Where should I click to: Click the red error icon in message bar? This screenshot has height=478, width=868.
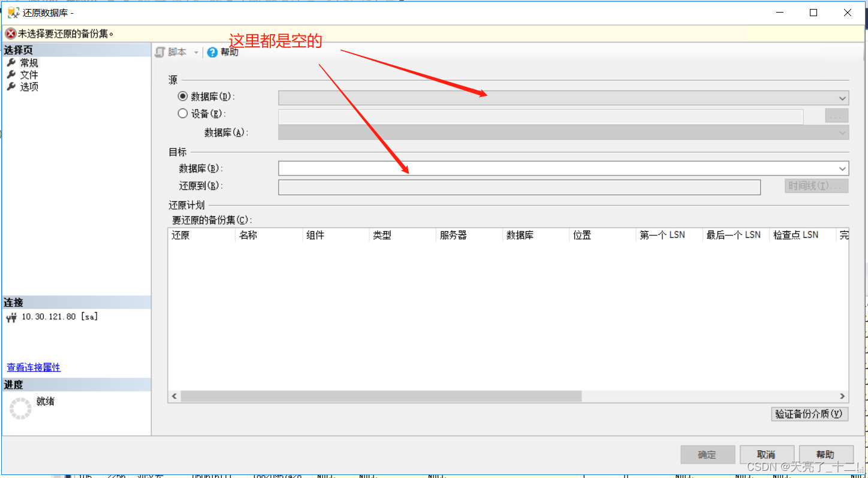pyautogui.click(x=10, y=34)
